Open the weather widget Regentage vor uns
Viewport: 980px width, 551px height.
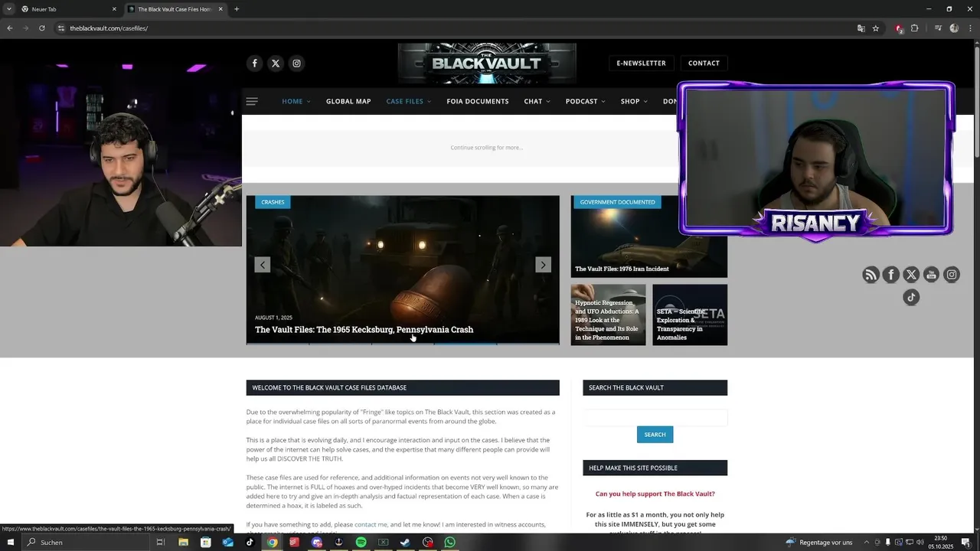(818, 542)
